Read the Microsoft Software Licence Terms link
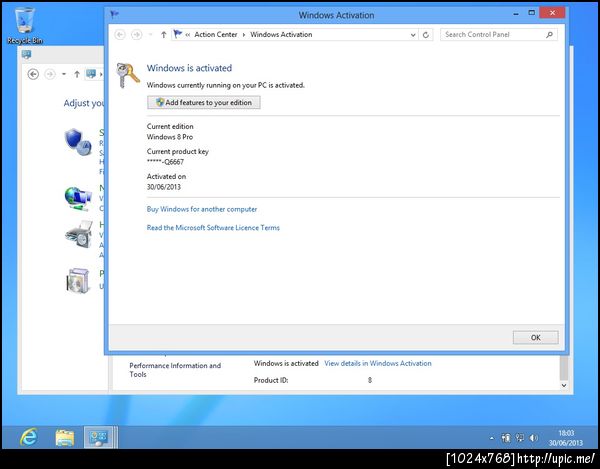The width and height of the screenshot is (600, 469). click(213, 228)
